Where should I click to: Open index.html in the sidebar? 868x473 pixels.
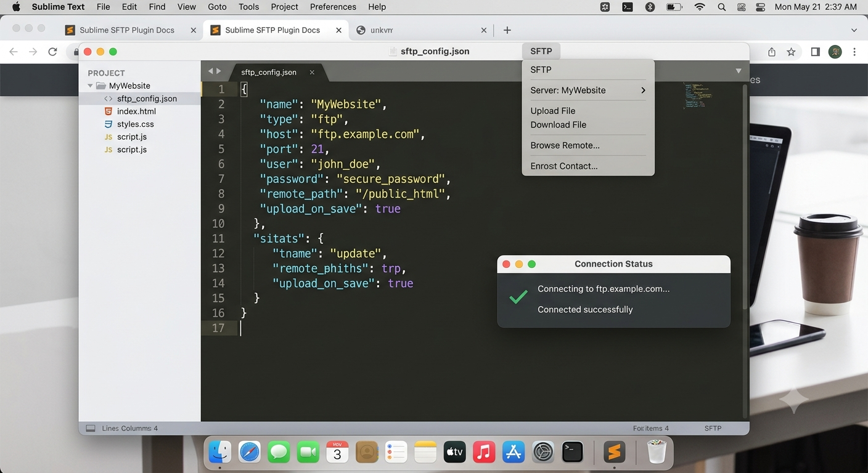tap(136, 111)
